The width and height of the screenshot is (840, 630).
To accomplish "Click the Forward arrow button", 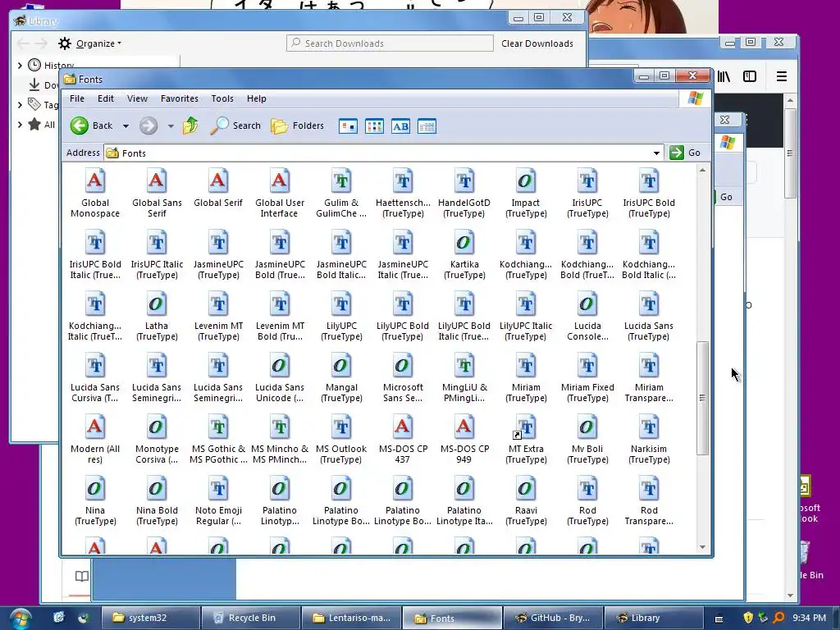I will 148,126.
